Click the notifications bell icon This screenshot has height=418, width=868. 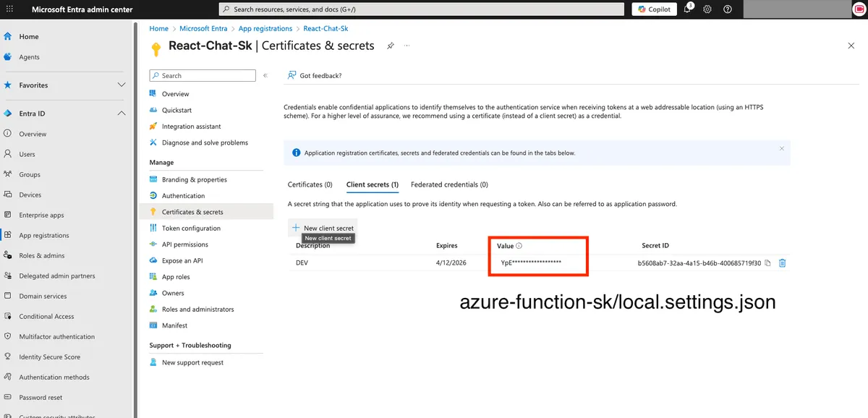(x=687, y=9)
